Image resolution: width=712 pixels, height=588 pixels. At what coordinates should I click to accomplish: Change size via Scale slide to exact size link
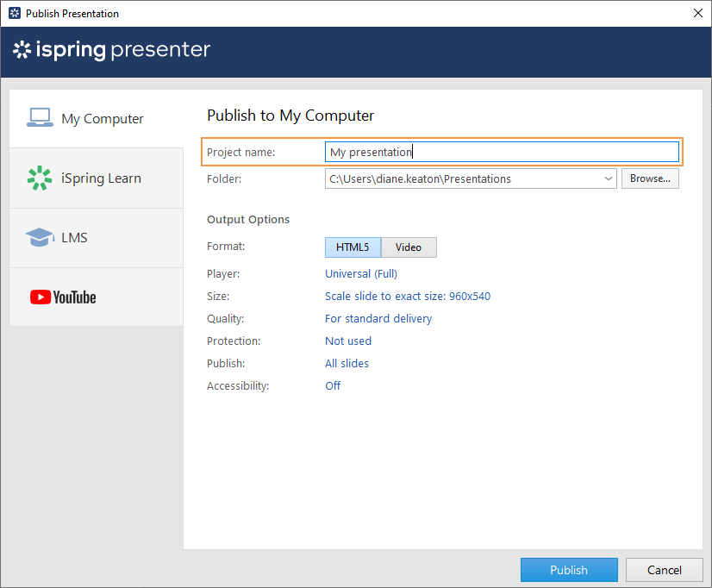(x=407, y=296)
